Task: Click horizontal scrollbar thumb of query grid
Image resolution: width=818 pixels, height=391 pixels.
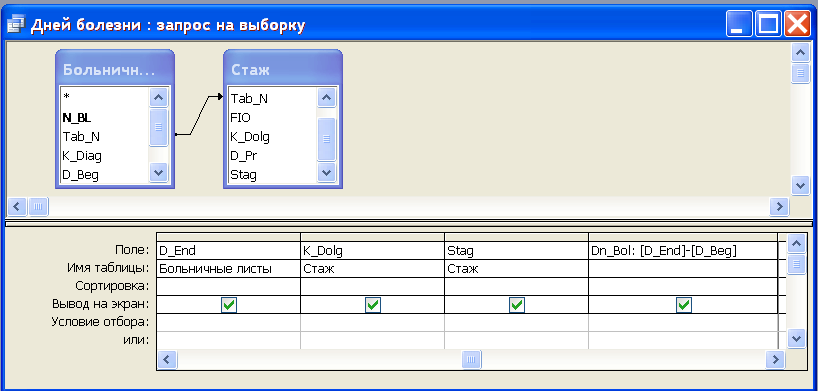Action: point(472,359)
